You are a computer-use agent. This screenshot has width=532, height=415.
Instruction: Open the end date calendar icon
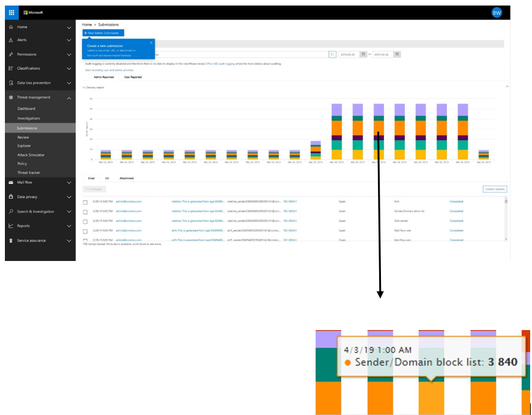click(397, 54)
